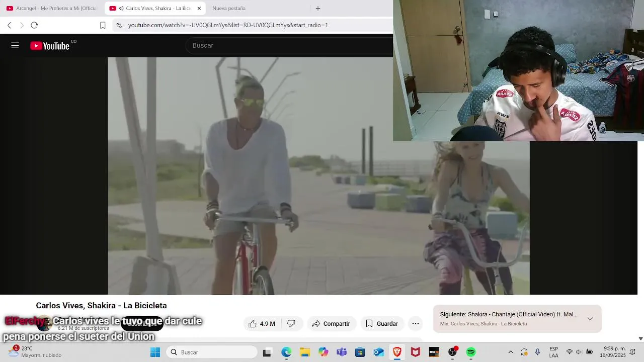Check battery status in the tray
The width and height of the screenshot is (644, 362).
point(590,352)
